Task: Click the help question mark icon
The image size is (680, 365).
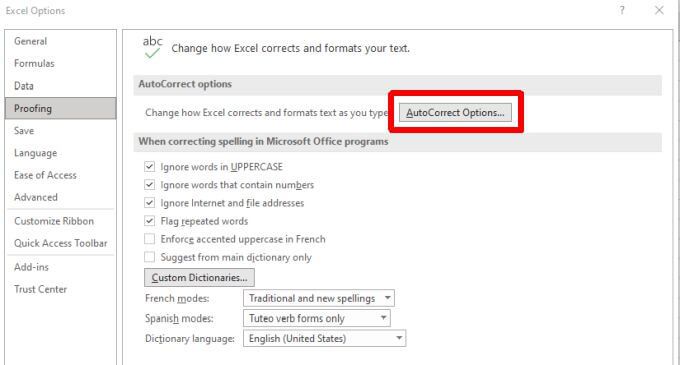Action: click(622, 10)
